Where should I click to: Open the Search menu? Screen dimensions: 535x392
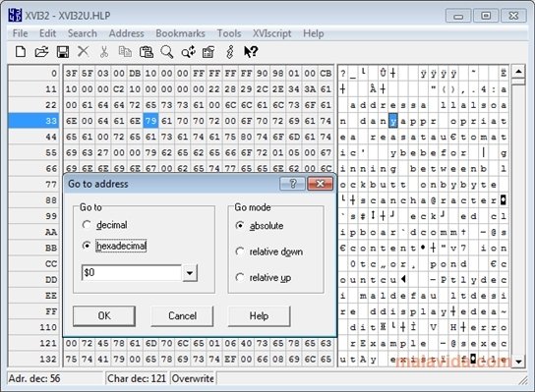(83, 33)
